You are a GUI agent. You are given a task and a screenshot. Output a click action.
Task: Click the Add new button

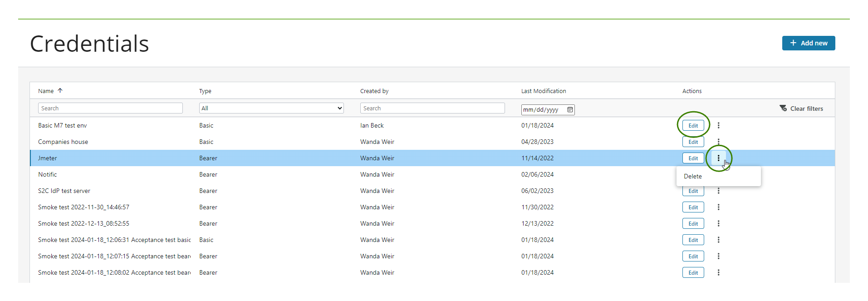tap(808, 43)
